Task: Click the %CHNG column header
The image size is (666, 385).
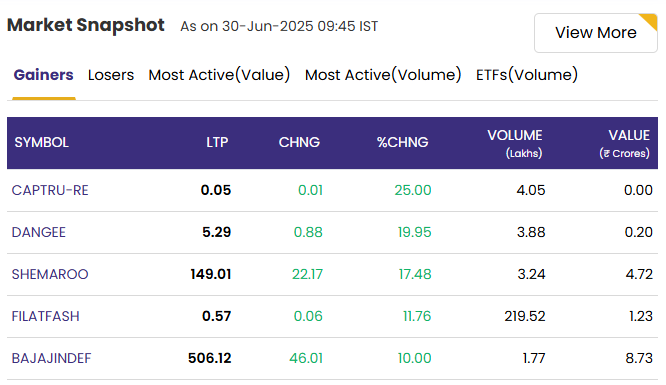Action: click(x=402, y=142)
